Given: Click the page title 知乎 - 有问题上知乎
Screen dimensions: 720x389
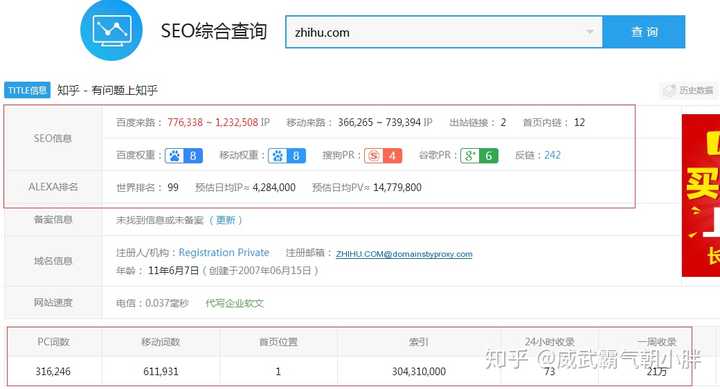Looking at the screenshot, I should [107, 90].
